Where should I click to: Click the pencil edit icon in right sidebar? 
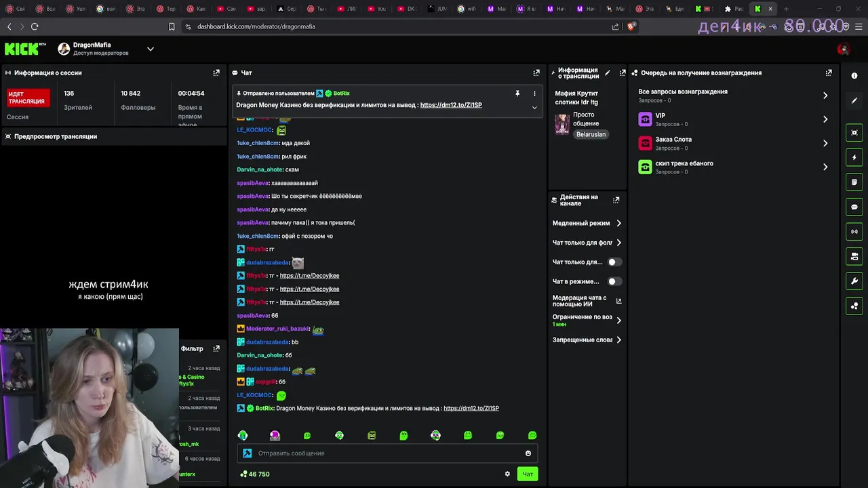tap(854, 101)
